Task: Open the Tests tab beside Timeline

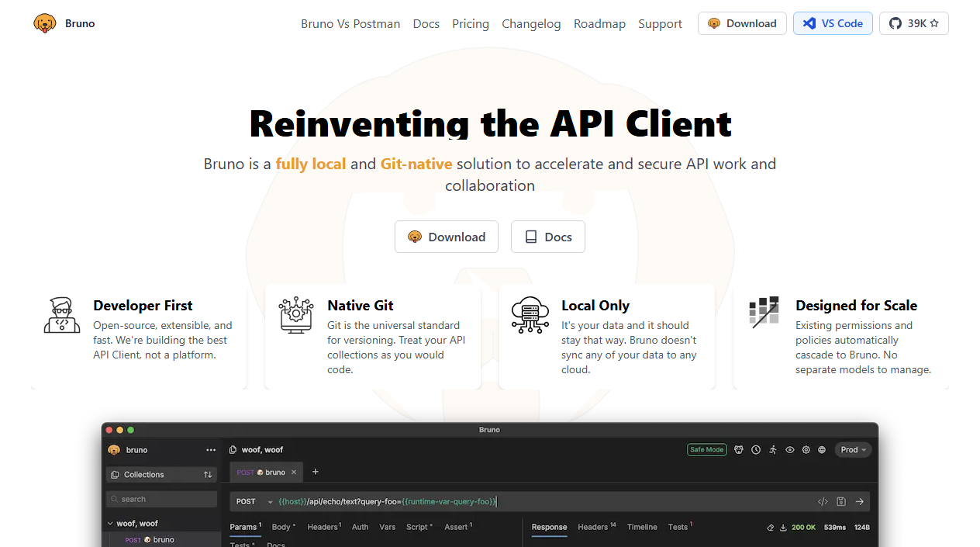Action: [680, 528]
